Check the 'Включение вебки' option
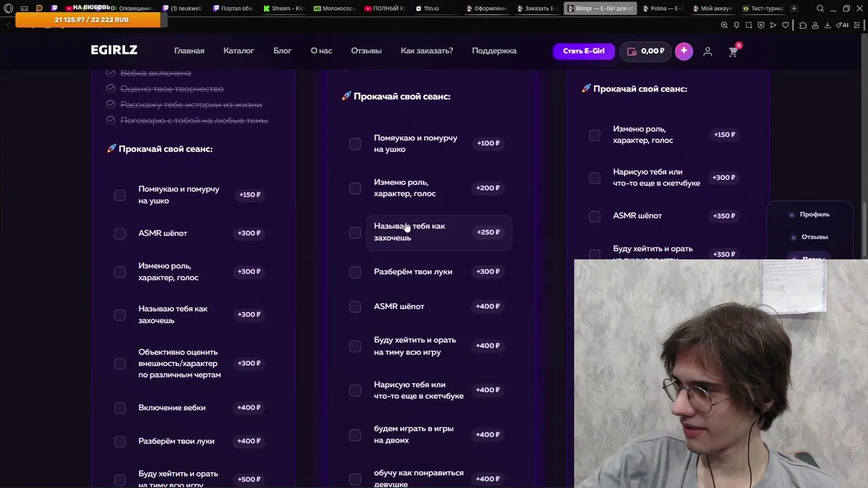The image size is (868, 488). pyautogui.click(x=120, y=407)
